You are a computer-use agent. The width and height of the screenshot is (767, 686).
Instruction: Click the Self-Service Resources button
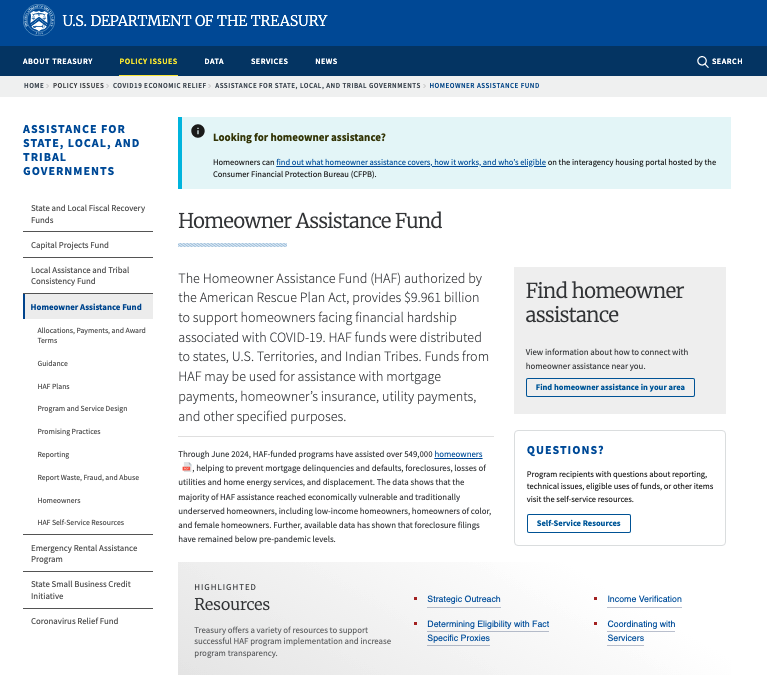pyautogui.click(x=579, y=524)
